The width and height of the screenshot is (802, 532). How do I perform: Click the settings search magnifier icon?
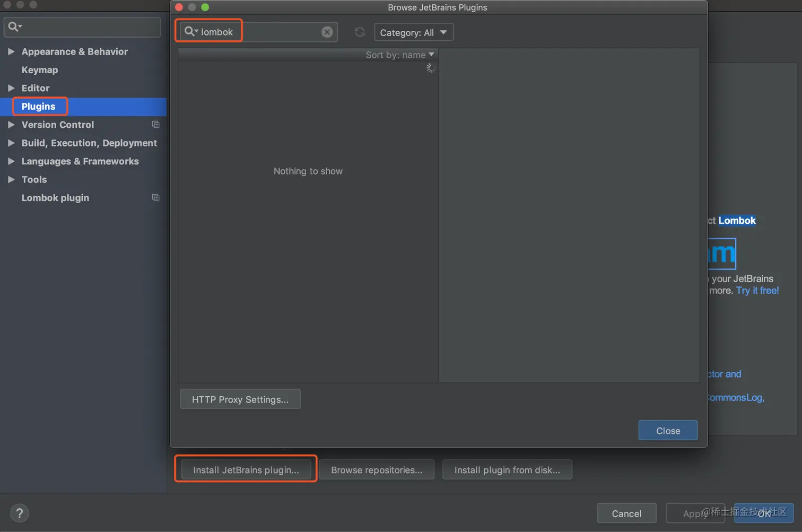tap(14, 27)
